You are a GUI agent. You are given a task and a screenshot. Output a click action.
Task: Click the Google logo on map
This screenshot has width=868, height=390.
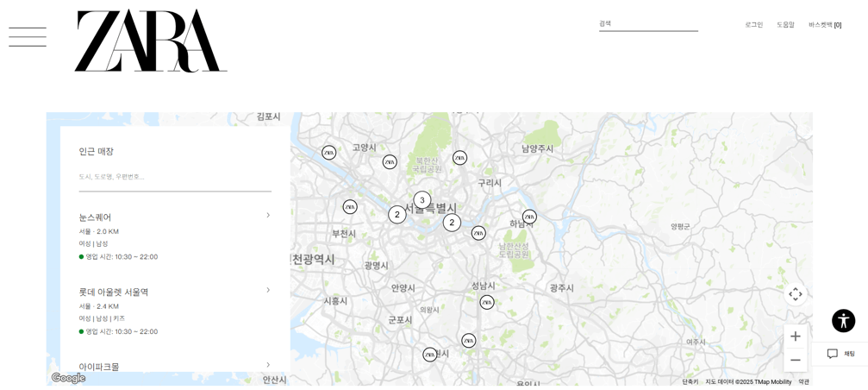(68, 378)
